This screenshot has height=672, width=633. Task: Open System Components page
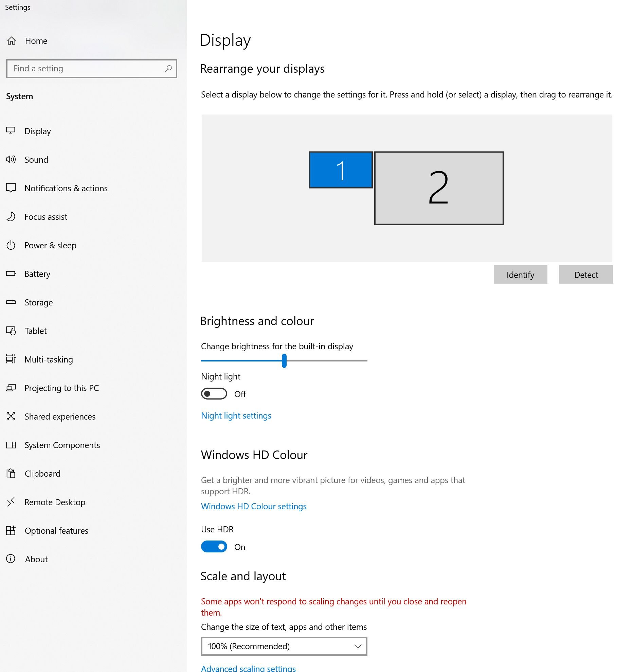(x=62, y=445)
